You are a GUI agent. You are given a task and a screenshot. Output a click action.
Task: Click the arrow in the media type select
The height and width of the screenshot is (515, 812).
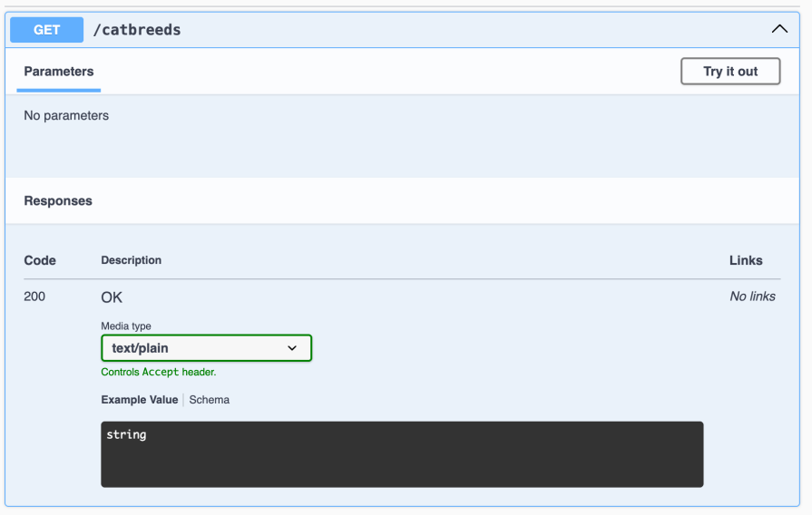click(x=292, y=348)
